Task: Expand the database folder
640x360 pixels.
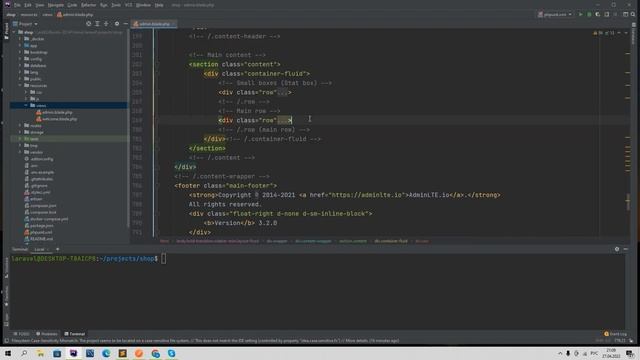Action: (x=20, y=65)
